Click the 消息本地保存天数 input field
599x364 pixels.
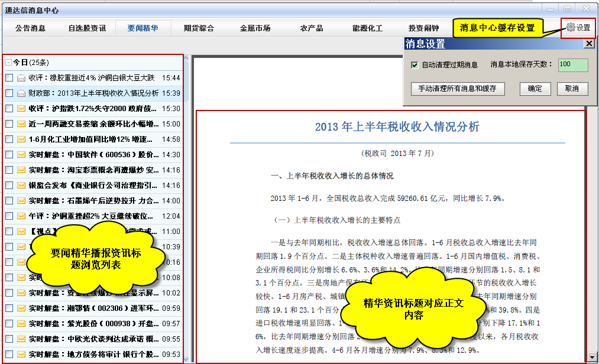[572, 65]
